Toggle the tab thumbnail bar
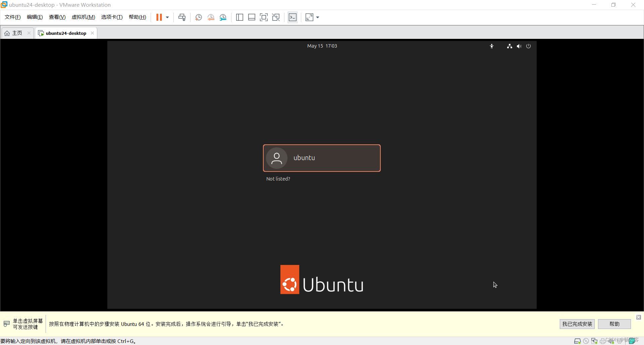Image resolution: width=644 pixels, height=345 pixels. tap(252, 17)
